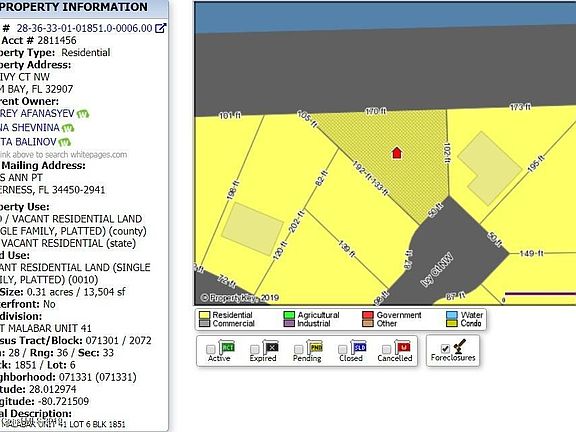Screen dimensions: 576x432
Task: Click the Agricultural green legend swatch
Action: tap(289, 315)
